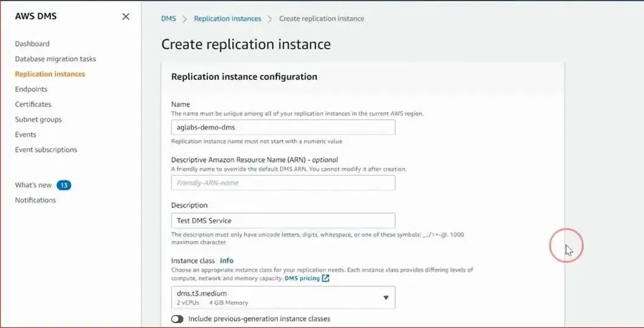644x328 pixels.
Task: Click the instance class dropdown arrow
Action: [386, 298]
